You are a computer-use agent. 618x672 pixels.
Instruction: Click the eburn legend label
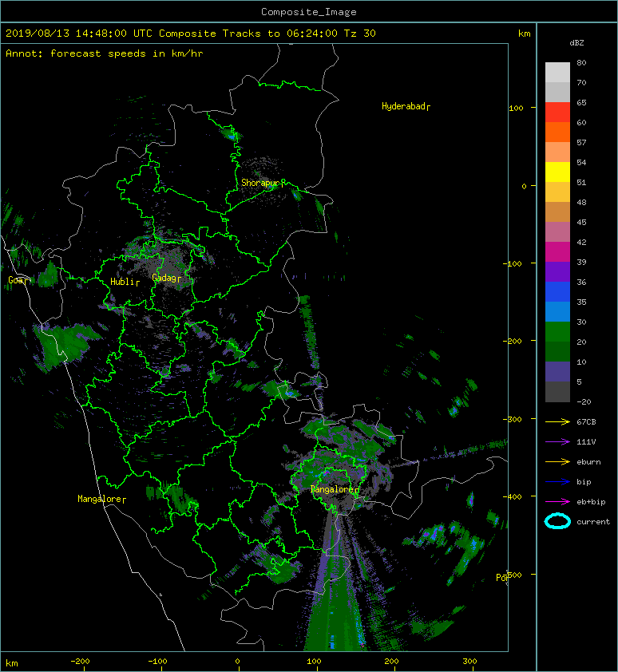pos(588,461)
